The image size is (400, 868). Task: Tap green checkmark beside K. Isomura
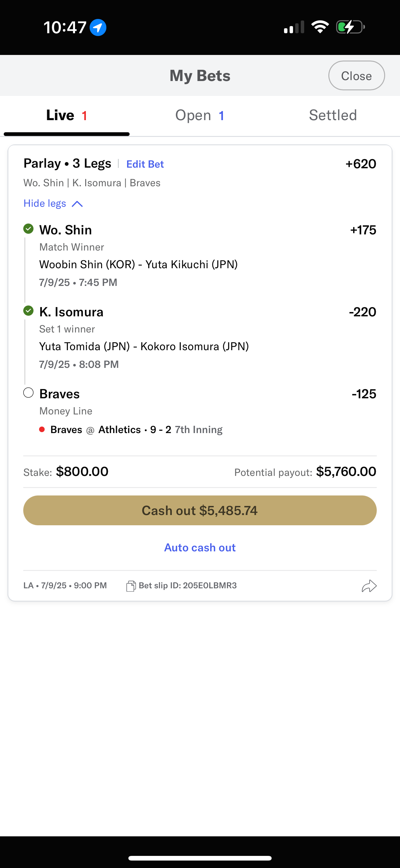pos(29,311)
